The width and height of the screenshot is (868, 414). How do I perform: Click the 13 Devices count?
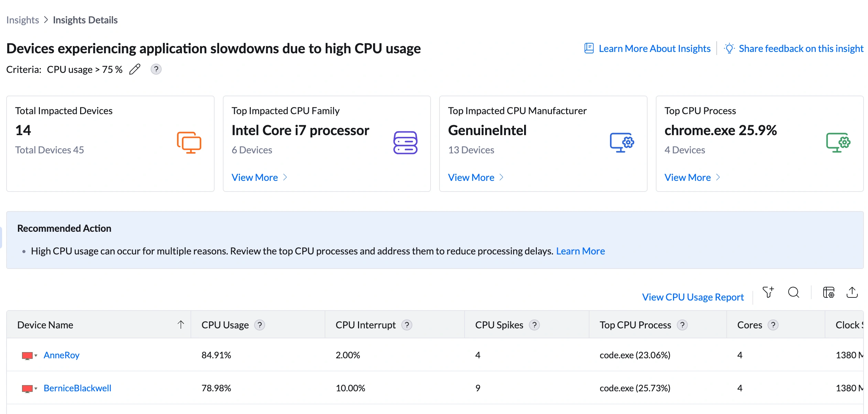click(471, 150)
